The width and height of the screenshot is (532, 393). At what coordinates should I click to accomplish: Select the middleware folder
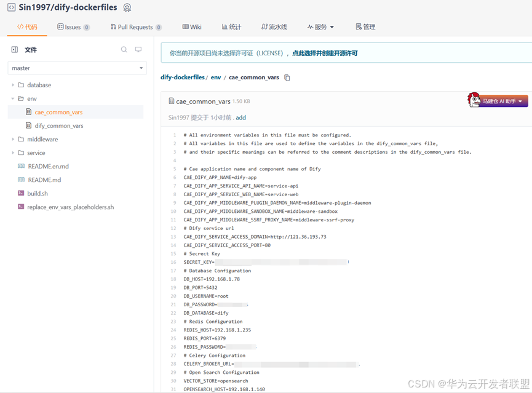42,139
